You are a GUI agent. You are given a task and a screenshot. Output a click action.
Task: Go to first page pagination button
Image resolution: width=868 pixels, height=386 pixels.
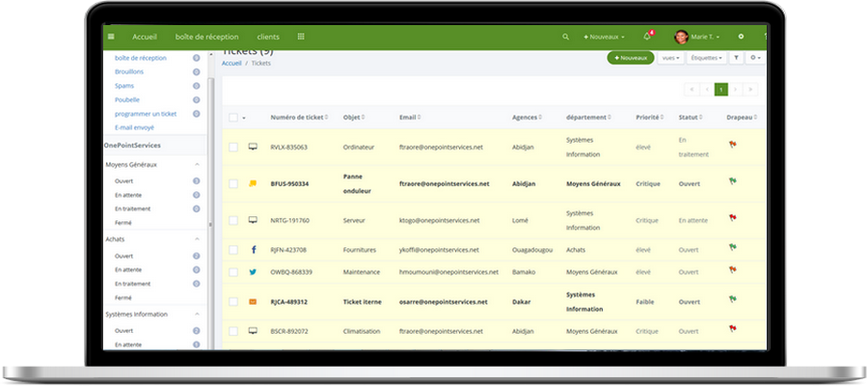[692, 89]
